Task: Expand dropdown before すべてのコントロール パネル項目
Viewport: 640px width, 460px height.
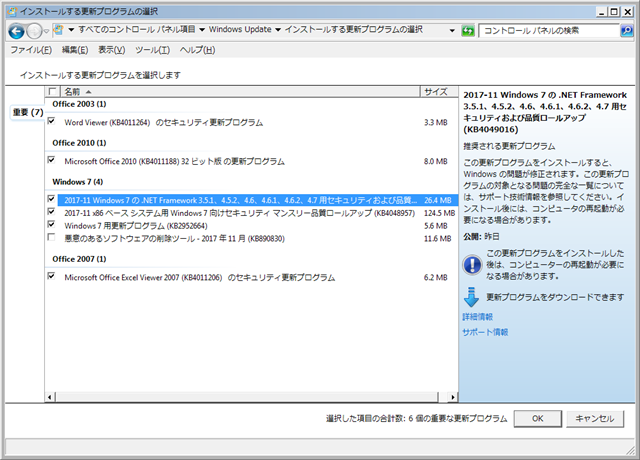Action: [x=71, y=30]
